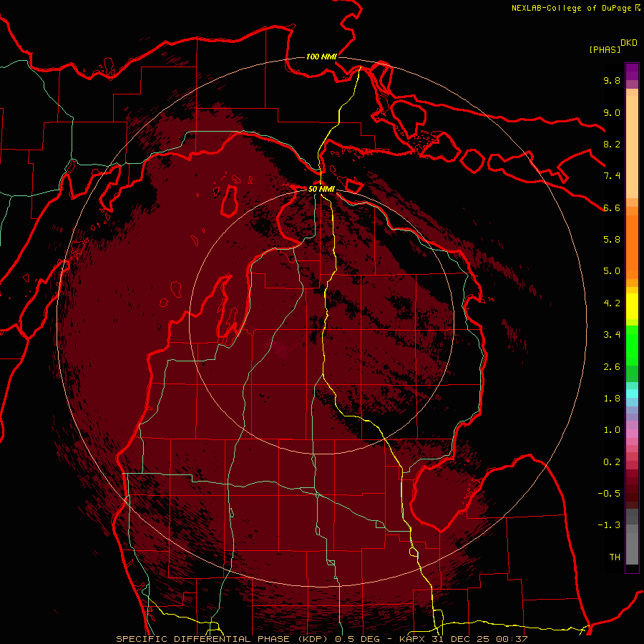Click the 9.8 legend value
This screenshot has width=644, height=644.
pos(612,80)
